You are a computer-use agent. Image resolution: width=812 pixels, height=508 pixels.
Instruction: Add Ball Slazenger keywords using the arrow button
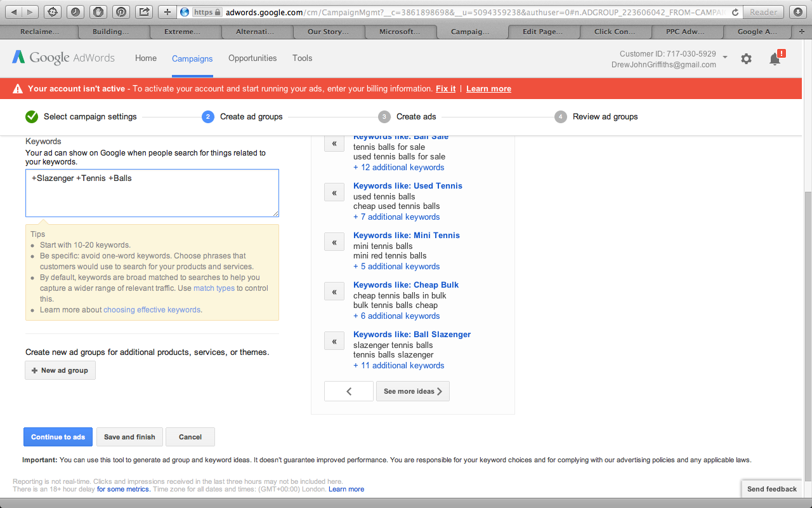pos(334,341)
